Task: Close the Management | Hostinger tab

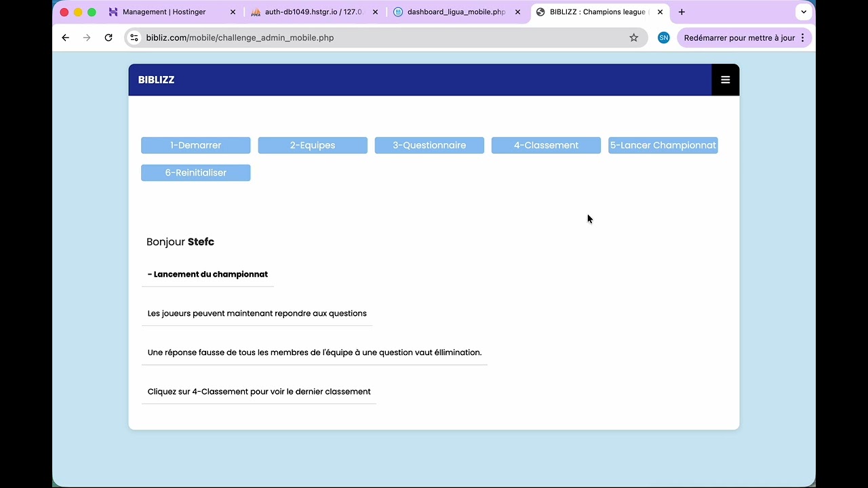Action: pyautogui.click(x=233, y=12)
